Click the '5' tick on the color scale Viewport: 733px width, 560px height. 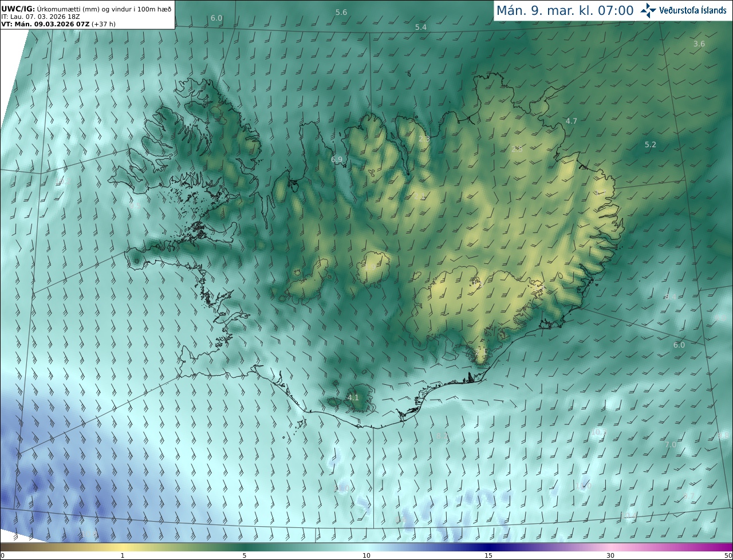(x=245, y=555)
